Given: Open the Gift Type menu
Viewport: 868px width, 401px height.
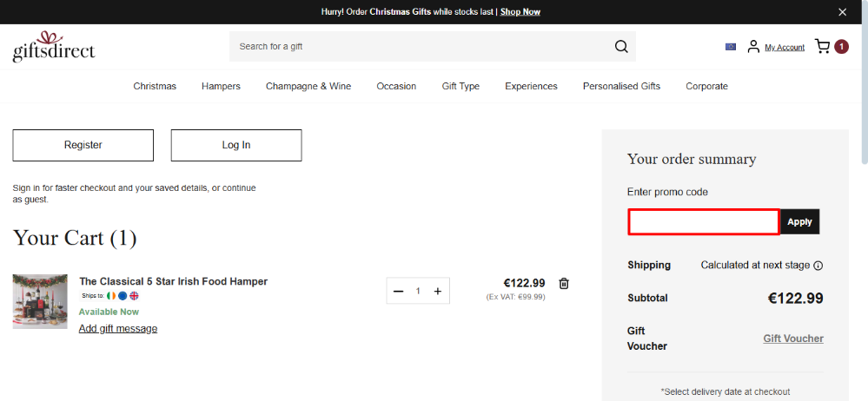Looking at the screenshot, I should point(461,86).
